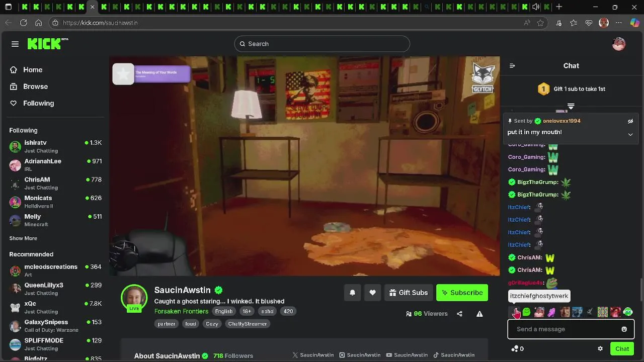Open SaucinAwstin's TikTok link
The width and height of the screenshot is (644, 362).
[x=453, y=355]
